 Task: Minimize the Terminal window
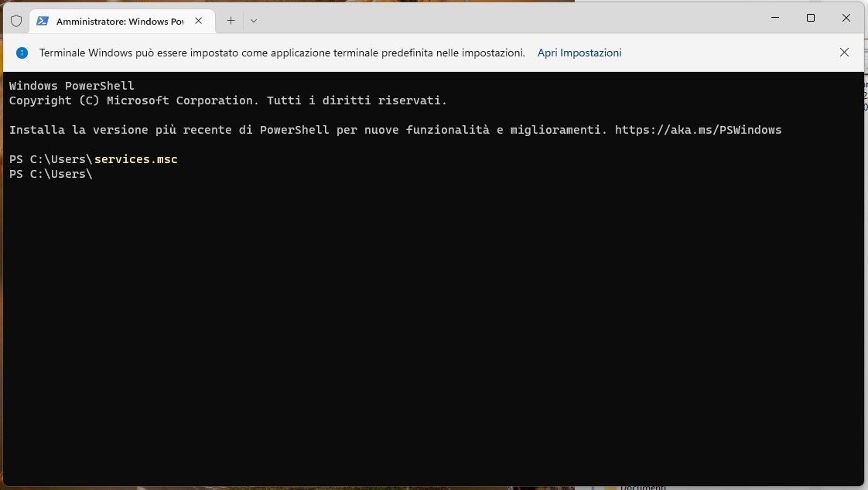(x=775, y=18)
